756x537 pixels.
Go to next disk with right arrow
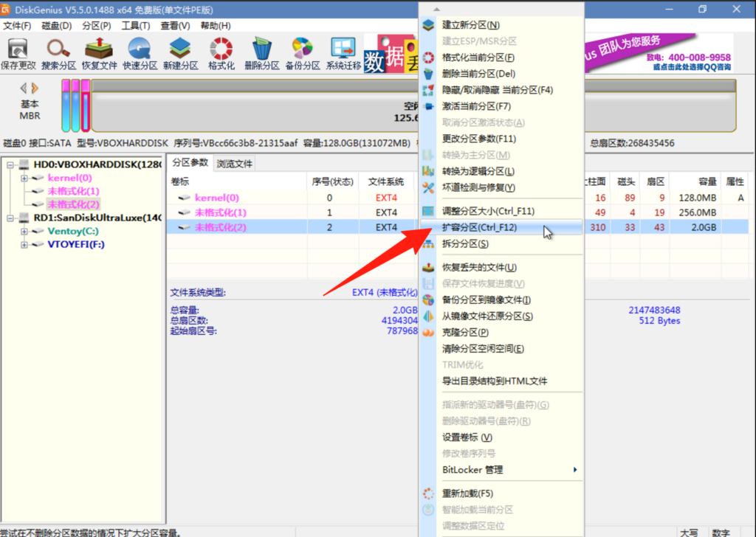pyautogui.click(x=35, y=88)
